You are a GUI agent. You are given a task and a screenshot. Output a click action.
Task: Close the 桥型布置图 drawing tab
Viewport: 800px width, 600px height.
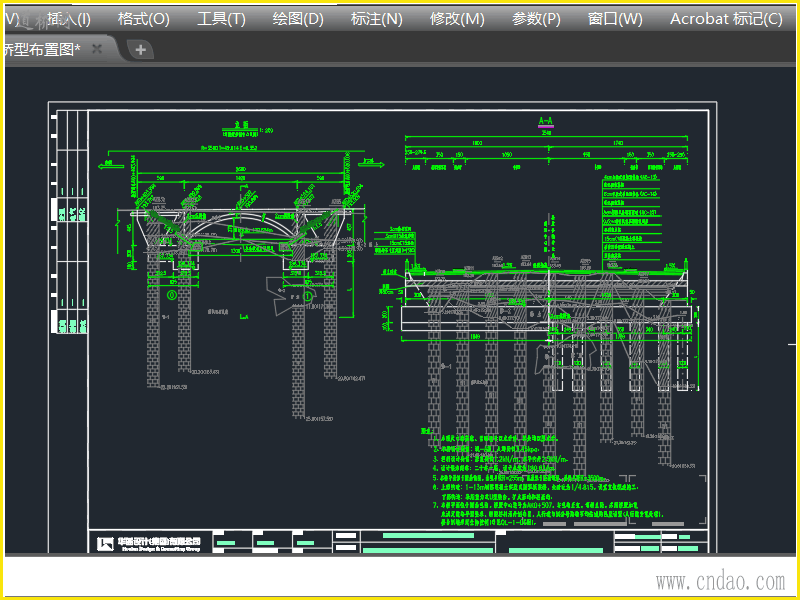coord(97,49)
